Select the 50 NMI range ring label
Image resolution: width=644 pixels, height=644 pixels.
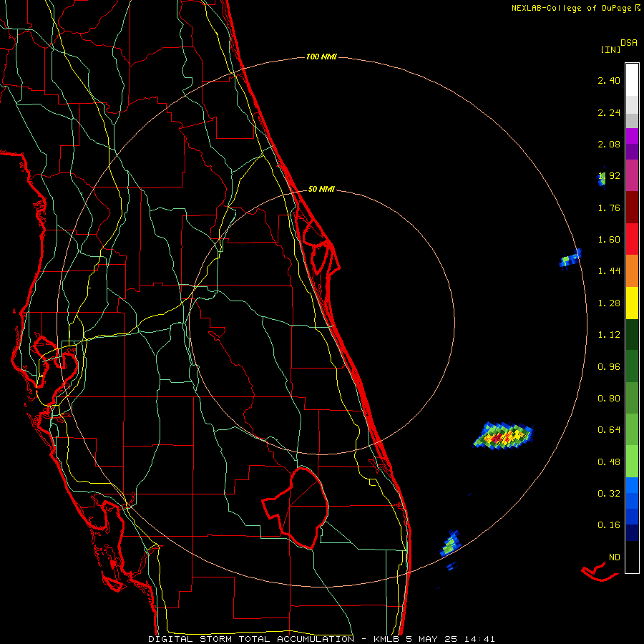321,190
